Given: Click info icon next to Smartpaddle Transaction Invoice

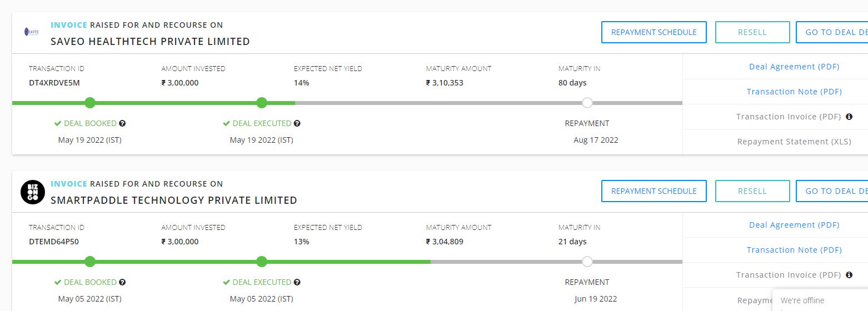Looking at the screenshot, I should [x=849, y=275].
